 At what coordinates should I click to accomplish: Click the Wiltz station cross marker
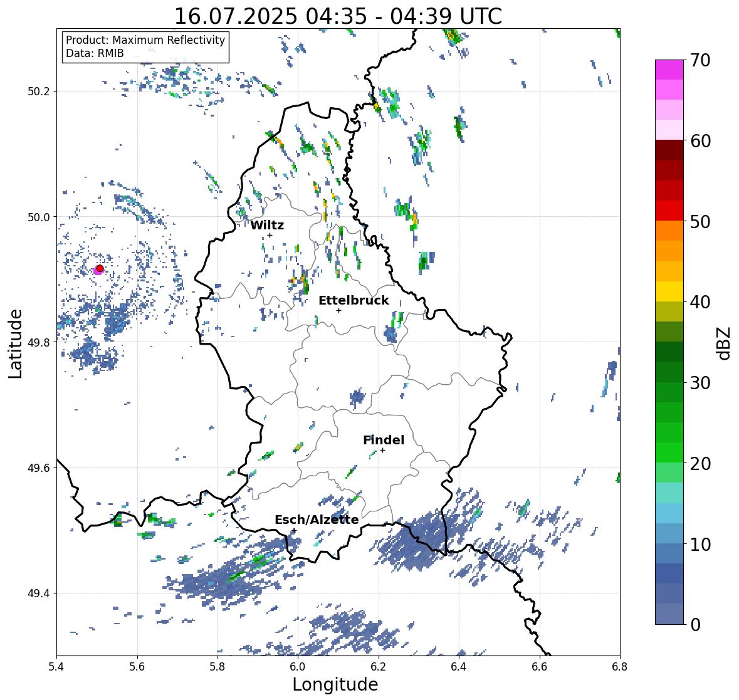[270, 235]
